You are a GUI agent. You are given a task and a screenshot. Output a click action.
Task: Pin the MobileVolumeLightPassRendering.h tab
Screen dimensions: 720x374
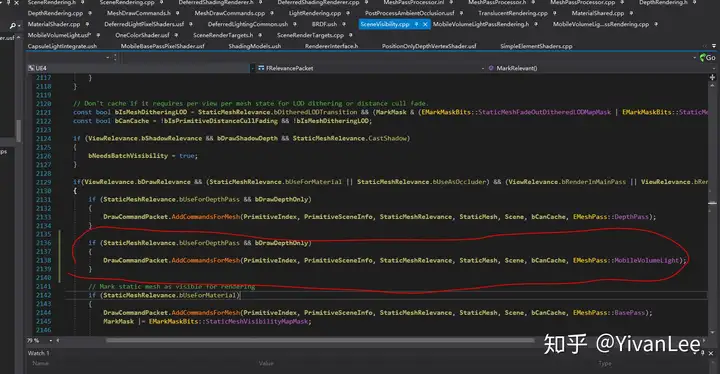(x=536, y=24)
